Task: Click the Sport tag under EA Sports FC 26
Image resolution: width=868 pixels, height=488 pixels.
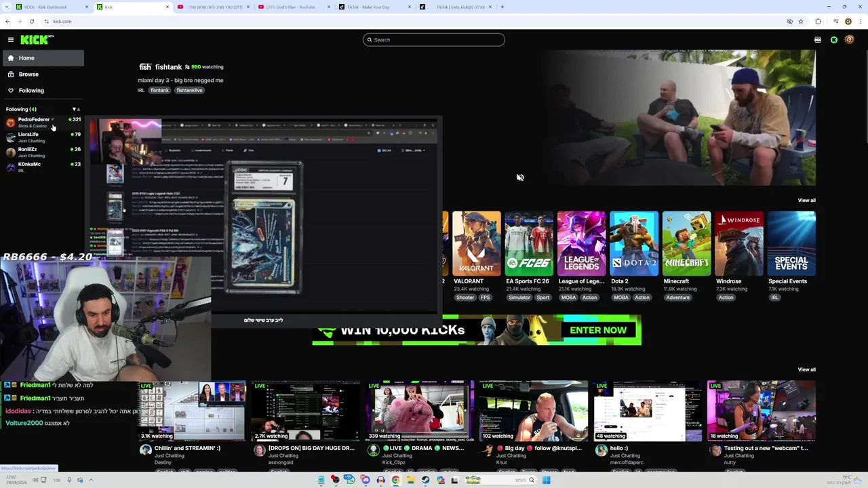Action: click(x=543, y=298)
